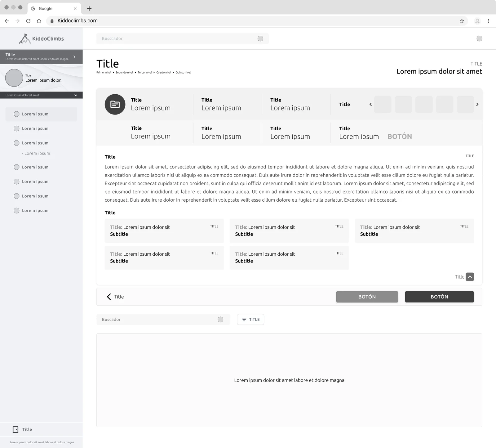Open the TITLE filter button

[x=250, y=320]
